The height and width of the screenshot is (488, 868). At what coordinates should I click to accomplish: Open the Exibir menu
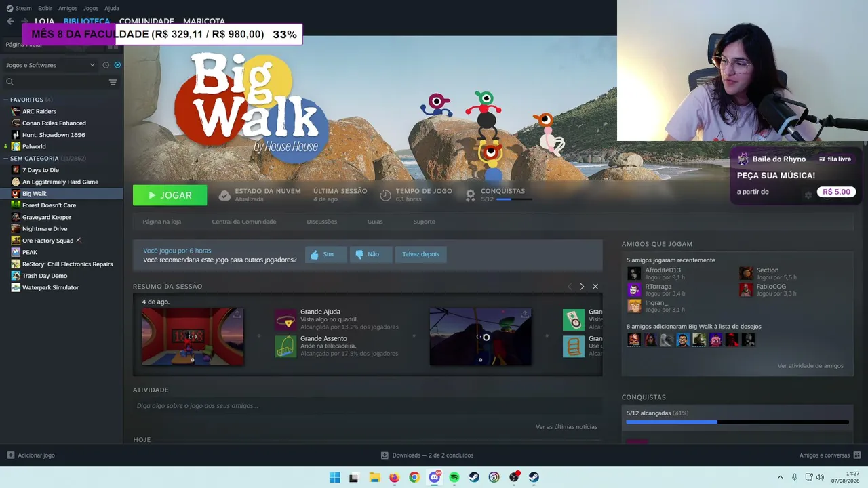point(45,8)
